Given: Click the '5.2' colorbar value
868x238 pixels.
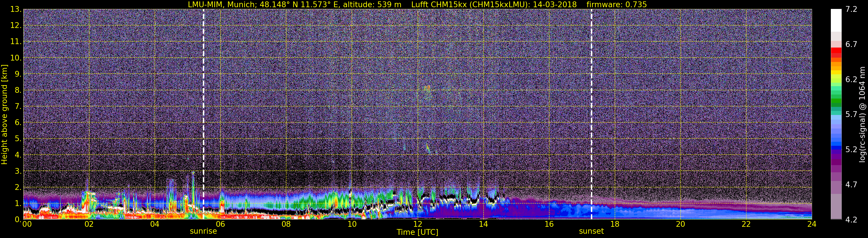Looking at the screenshot, I should point(851,150).
